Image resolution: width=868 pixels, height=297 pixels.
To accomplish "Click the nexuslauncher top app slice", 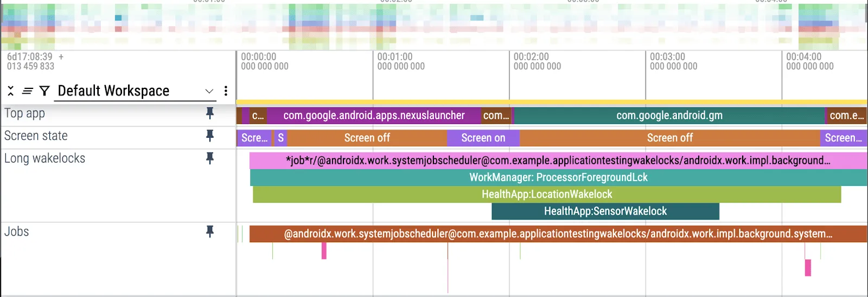I will (x=373, y=115).
